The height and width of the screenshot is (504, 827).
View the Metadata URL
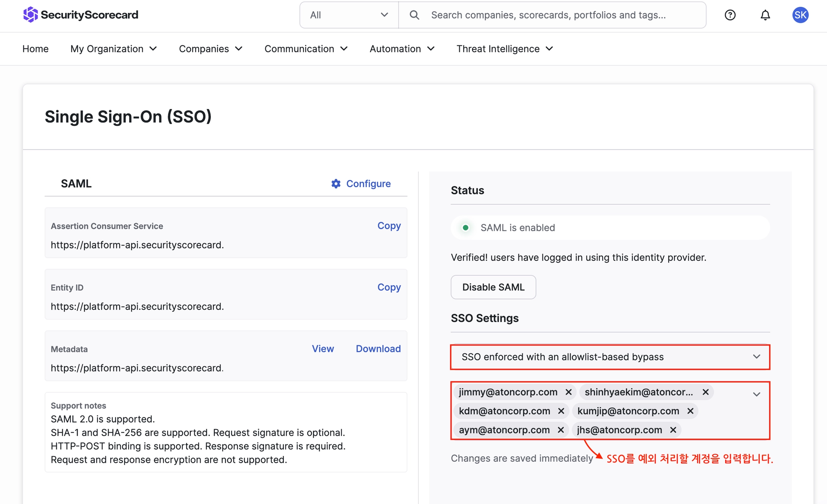(x=323, y=349)
